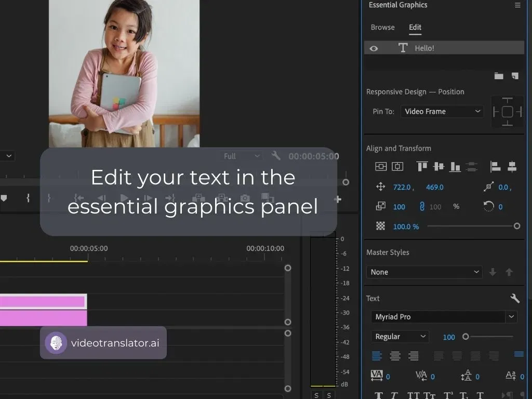Screen dimensions: 532x399
Task: Click vertical center align to frame icon
Action: (x=381, y=166)
